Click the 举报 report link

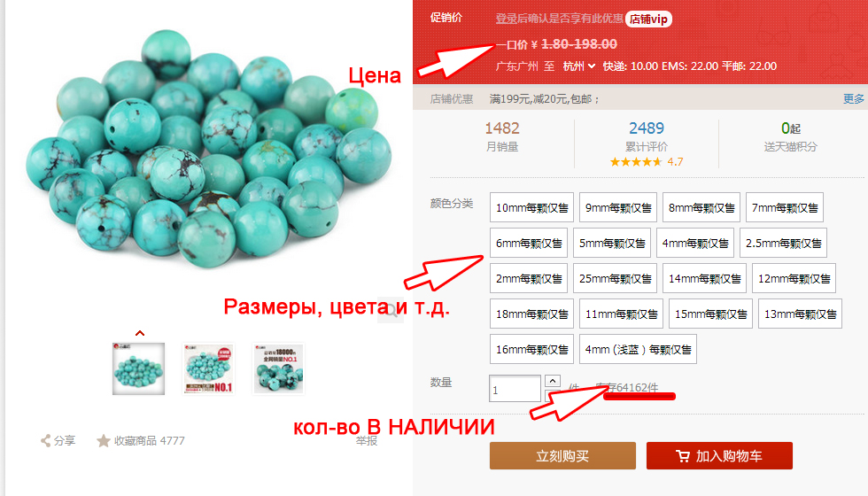click(x=367, y=441)
